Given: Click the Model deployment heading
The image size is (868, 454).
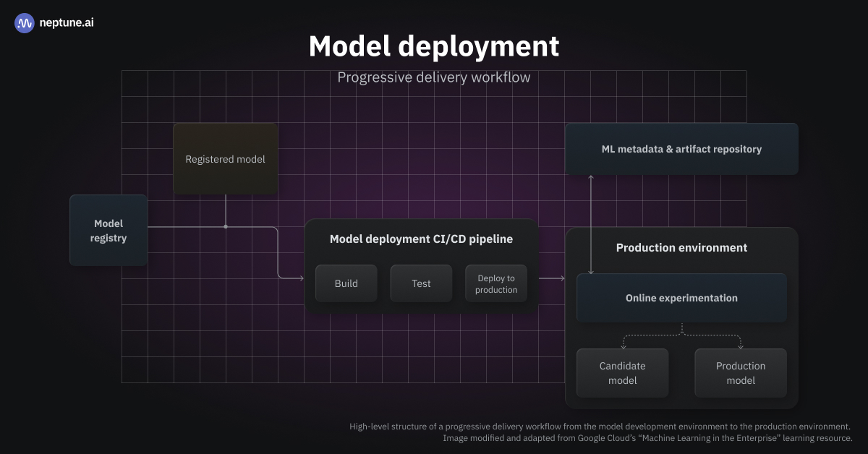Looking at the screenshot, I should click(x=433, y=46).
